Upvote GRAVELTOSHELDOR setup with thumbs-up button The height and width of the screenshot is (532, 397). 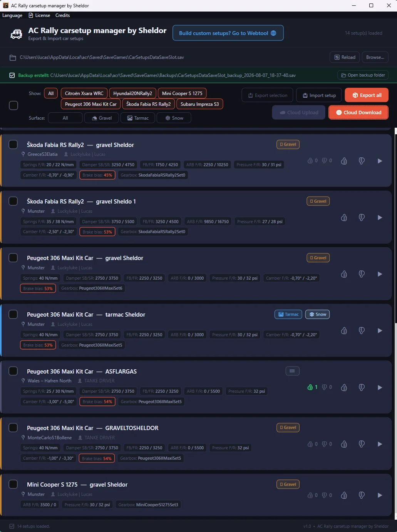coord(344,444)
